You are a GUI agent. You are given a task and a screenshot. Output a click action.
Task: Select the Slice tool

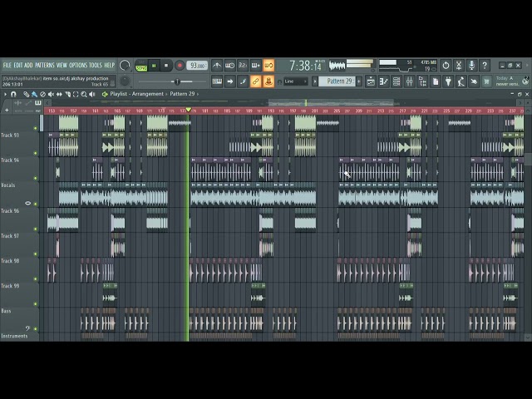[67, 94]
